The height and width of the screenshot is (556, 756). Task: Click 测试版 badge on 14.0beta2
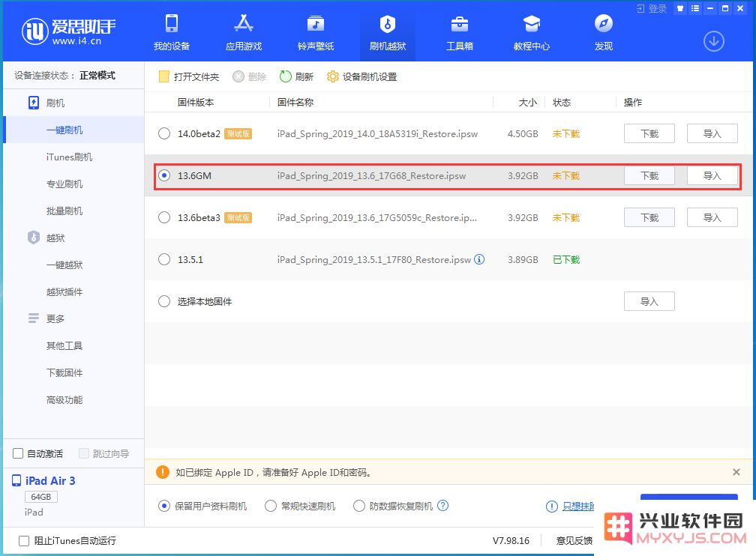pos(238,133)
